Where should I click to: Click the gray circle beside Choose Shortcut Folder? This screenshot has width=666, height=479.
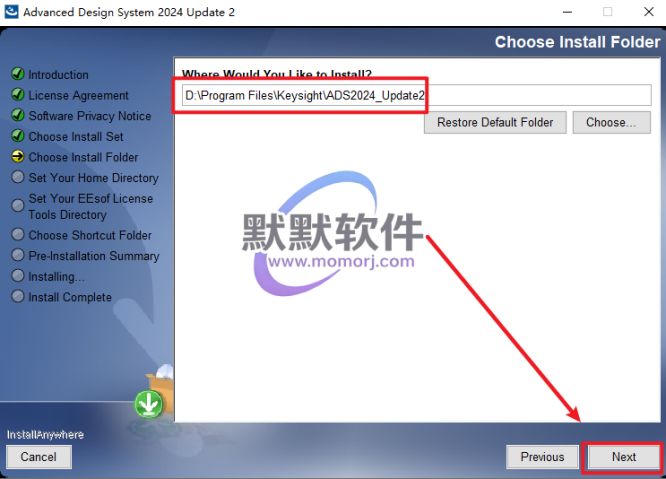[18, 234]
